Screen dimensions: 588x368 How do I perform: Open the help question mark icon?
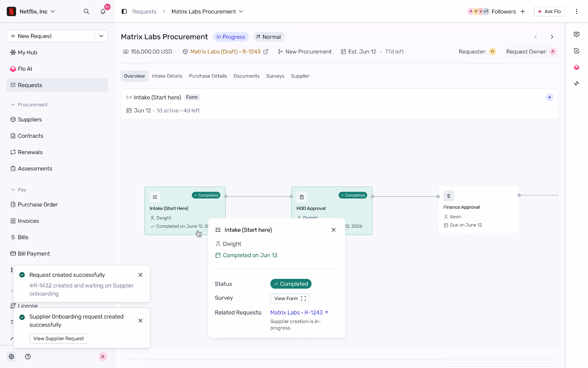[x=28, y=356]
